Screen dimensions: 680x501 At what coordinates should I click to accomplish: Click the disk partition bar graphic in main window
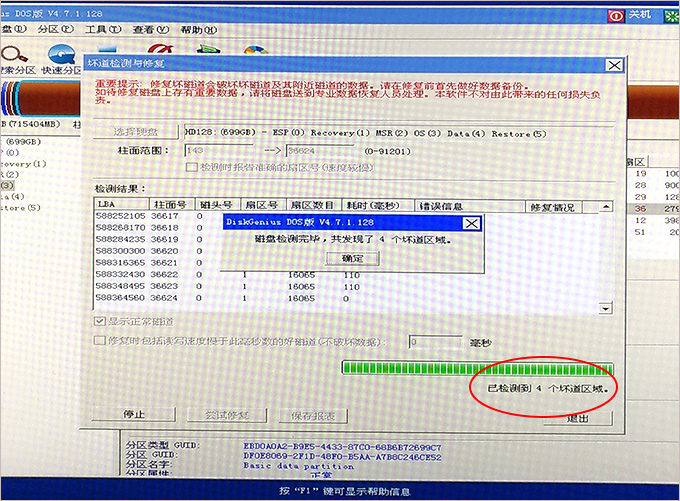pos(40,99)
